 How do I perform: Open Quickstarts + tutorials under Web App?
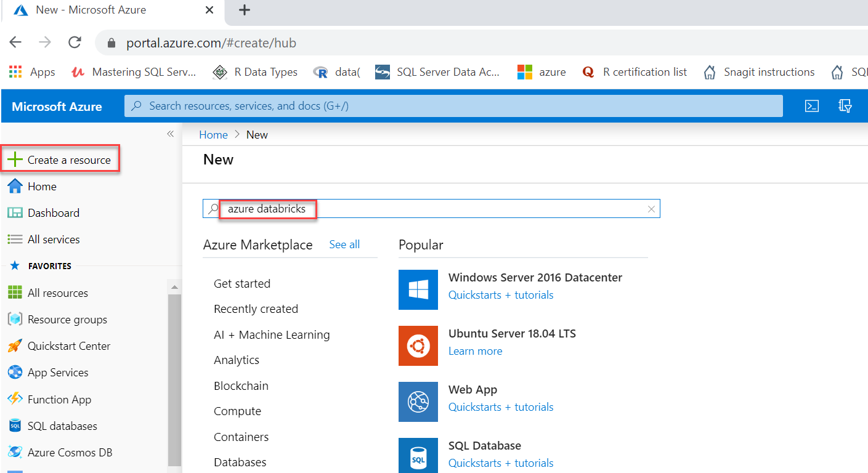[501, 407]
